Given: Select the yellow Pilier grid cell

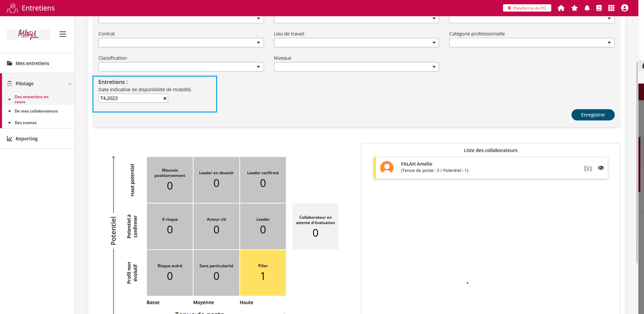Looking at the screenshot, I should pos(263,272).
